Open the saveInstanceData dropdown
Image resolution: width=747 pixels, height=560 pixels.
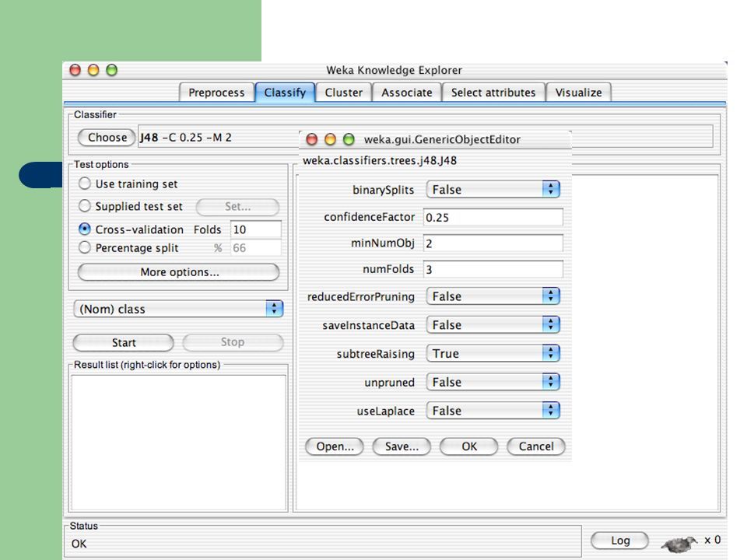[x=493, y=325]
